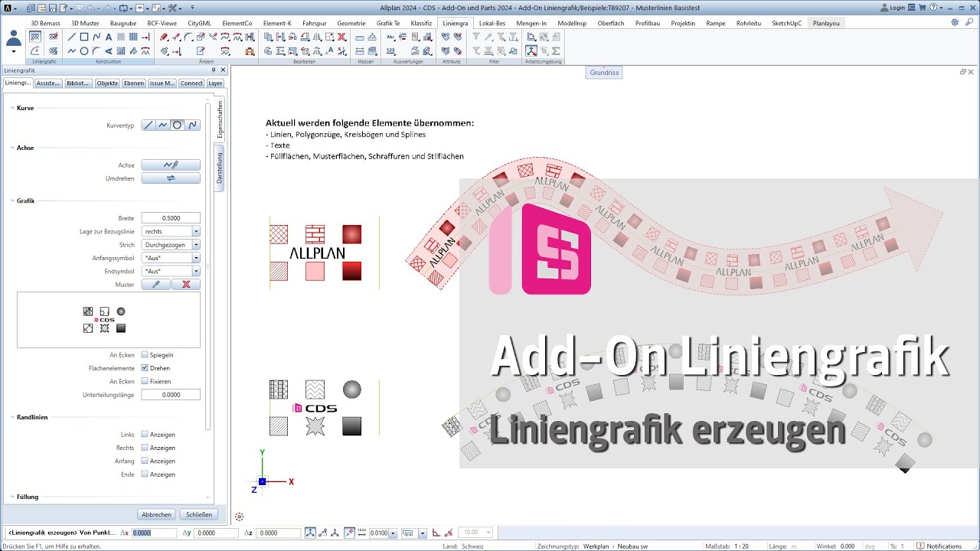Collapse the Kurve section
This screenshot has width=980, height=551.
click(12, 109)
